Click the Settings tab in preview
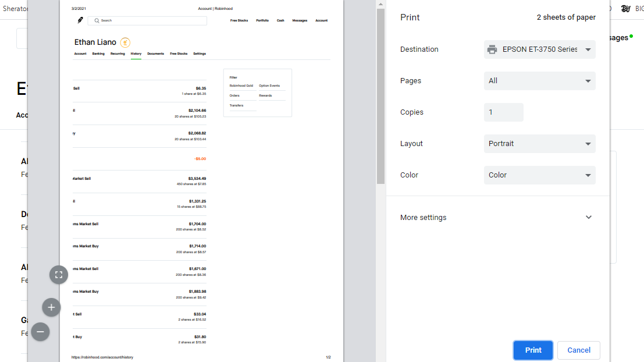Viewport: 644px width, 362px height. pos(200,54)
